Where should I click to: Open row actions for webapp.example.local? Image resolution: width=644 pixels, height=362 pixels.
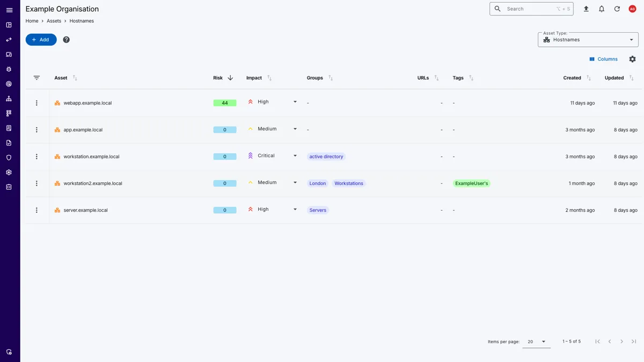tap(36, 103)
